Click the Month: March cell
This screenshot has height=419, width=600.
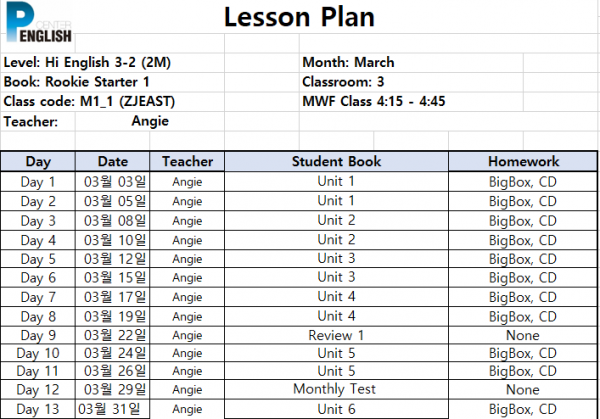(x=411, y=62)
